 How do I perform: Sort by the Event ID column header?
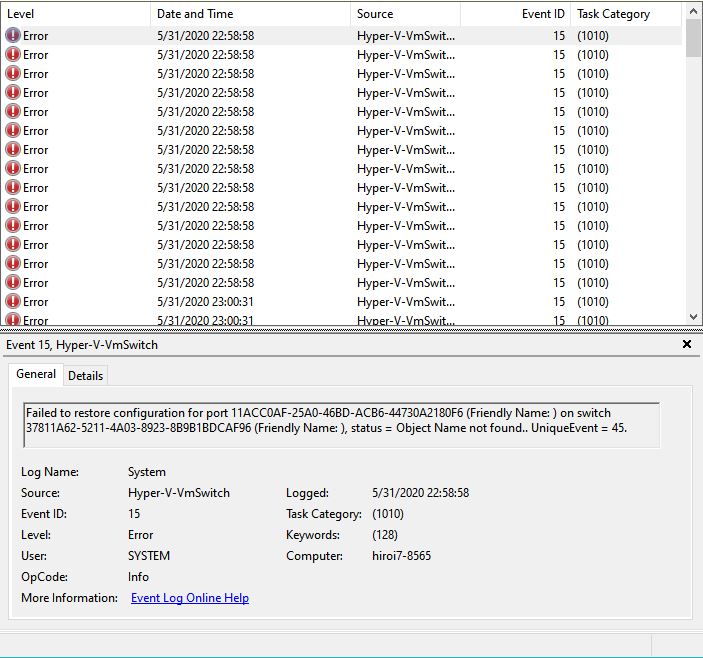[515, 14]
